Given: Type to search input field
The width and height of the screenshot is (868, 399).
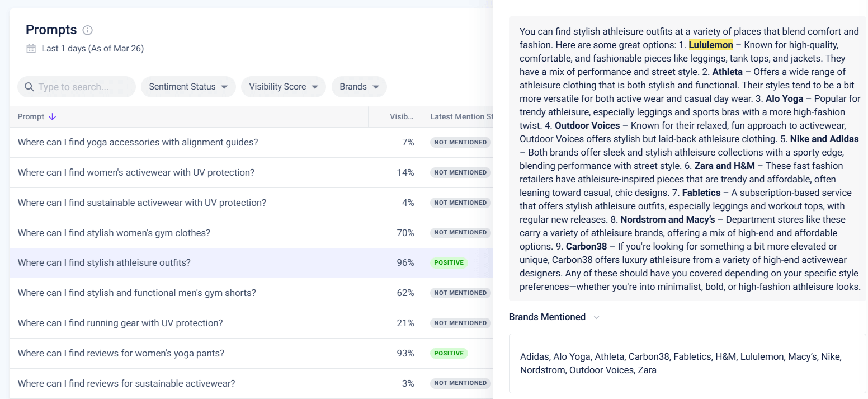Looking at the screenshot, I should pos(77,87).
